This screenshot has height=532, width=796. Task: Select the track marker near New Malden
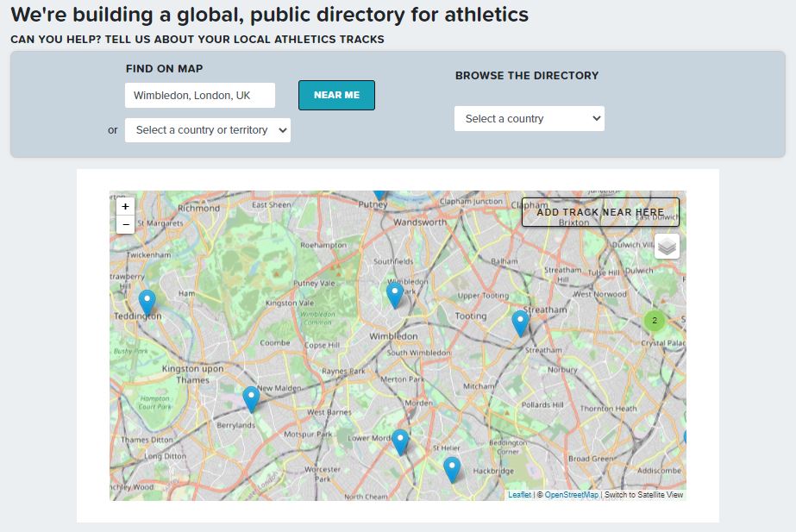[251, 399]
